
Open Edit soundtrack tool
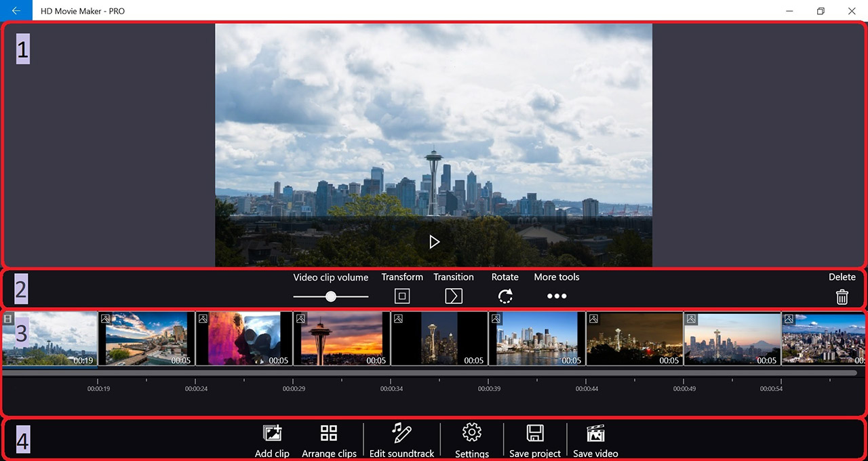401,433
